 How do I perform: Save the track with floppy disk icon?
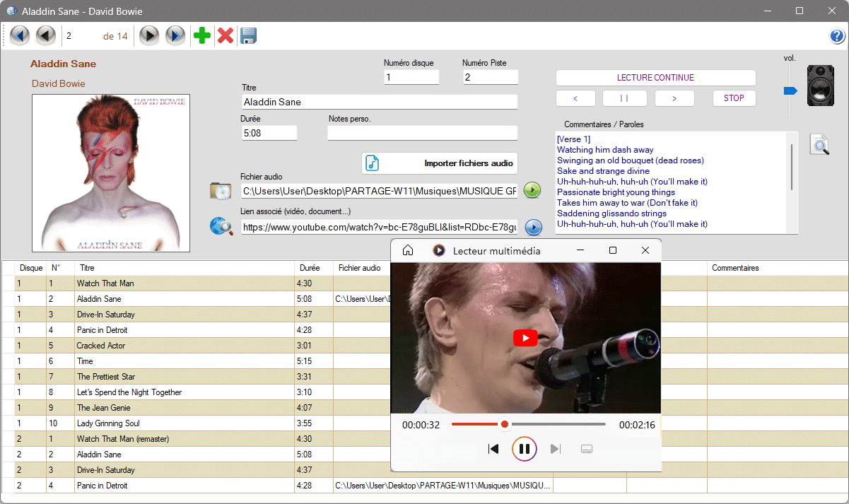(248, 35)
